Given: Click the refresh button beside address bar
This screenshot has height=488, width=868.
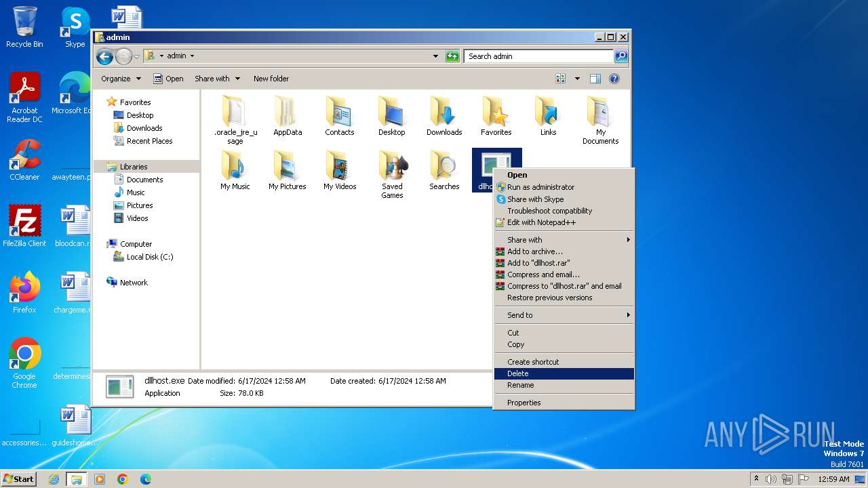Looking at the screenshot, I should click(x=452, y=56).
